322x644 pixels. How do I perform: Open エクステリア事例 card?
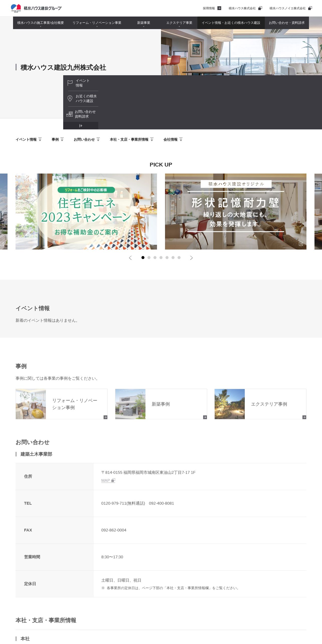click(260, 404)
